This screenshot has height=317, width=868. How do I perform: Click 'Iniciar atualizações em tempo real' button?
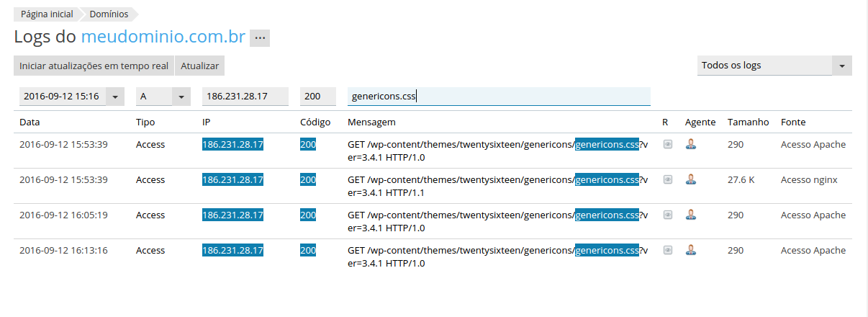click(94, 66)
